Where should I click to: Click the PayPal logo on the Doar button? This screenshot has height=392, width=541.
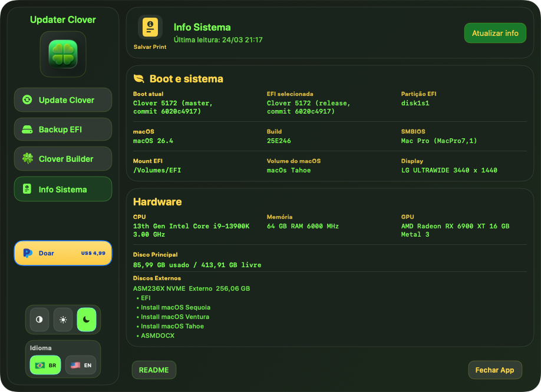click(x=28, y=253)
